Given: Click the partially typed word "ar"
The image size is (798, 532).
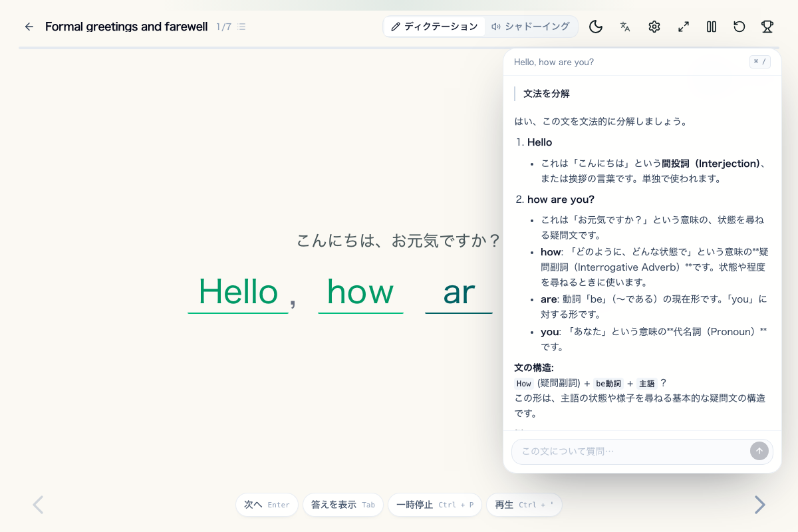Looking at the screenshot, I should [x=459, y=292].
